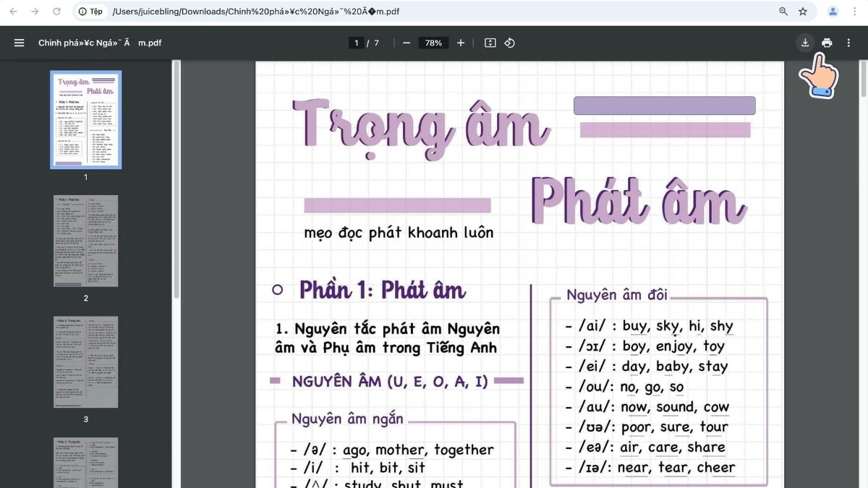Rotate the document counterclockwise
Screen dimensions: 868x488
510,43
